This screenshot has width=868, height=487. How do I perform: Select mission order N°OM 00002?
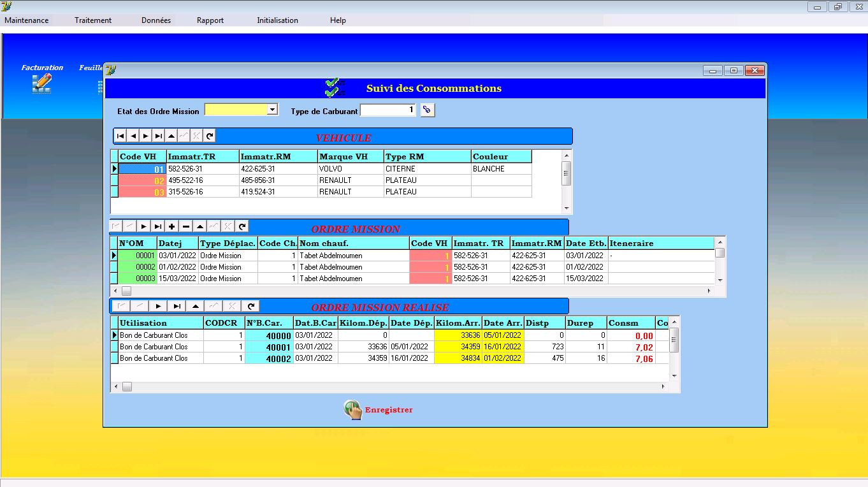137,267
